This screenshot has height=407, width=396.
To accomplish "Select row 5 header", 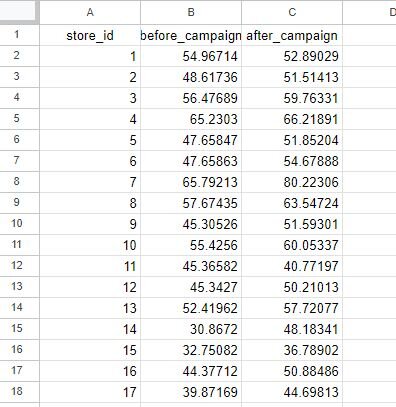I will 19,119.
